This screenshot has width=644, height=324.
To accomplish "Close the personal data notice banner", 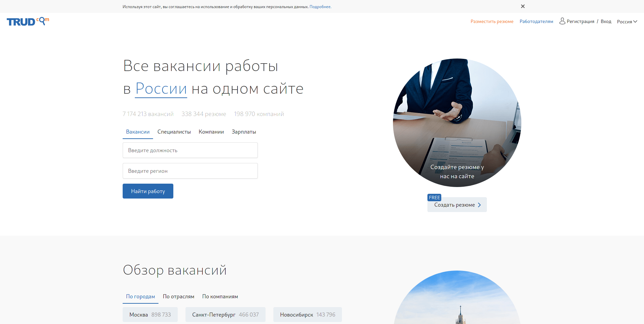I will 523,6.
